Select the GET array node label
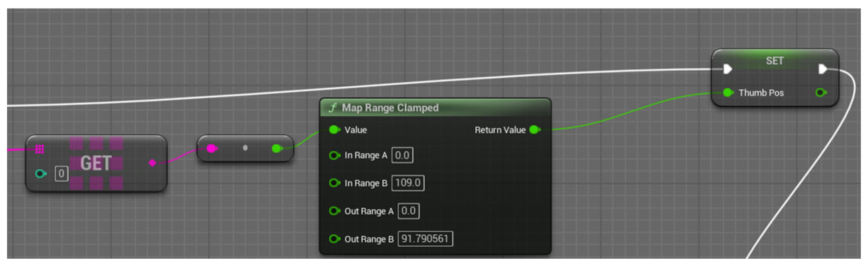Image resolution: width=868 pixels, height=267 pixels. (x=96, y=163)
